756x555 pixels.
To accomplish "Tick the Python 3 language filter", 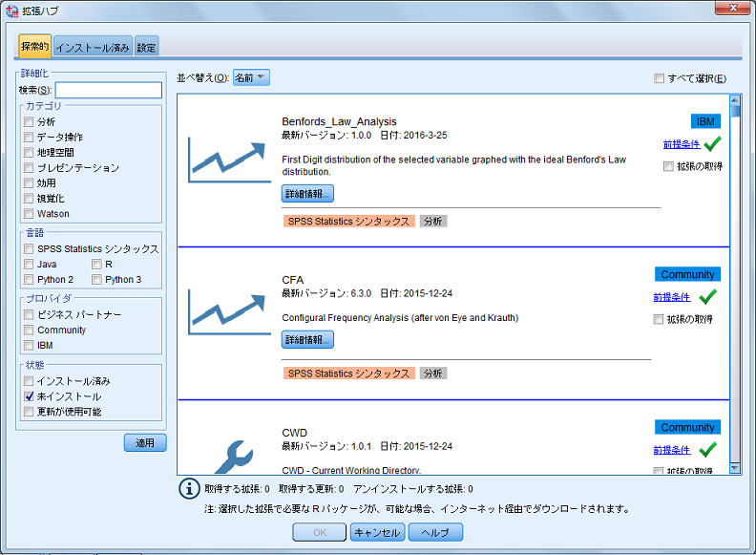I will (97, 280).
